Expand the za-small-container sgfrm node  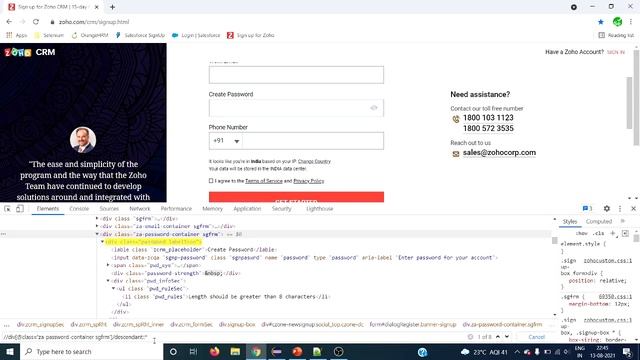coord(97,226)
